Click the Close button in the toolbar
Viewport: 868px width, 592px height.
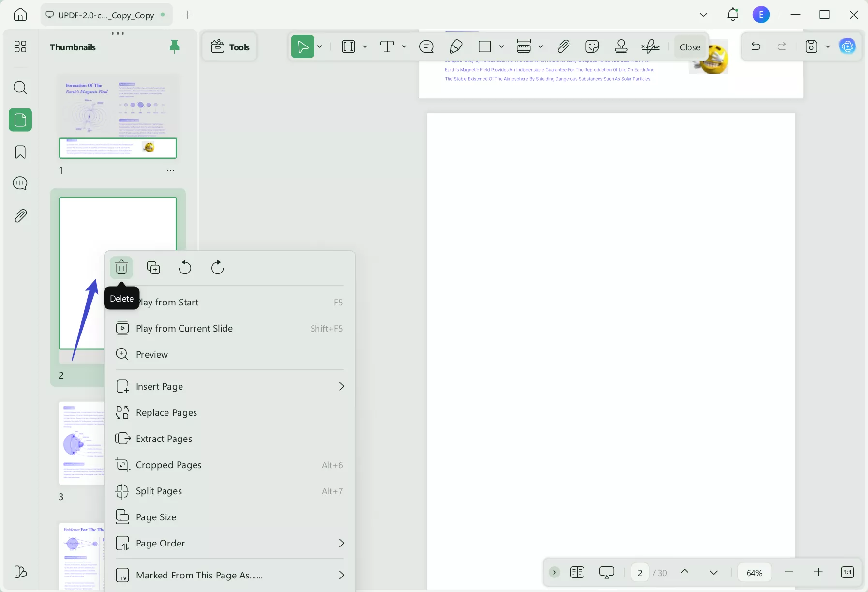point(689,46)
